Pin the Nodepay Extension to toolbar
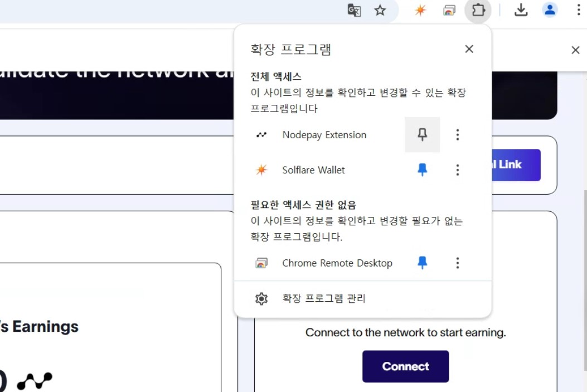Image resolution: width=587 pixels, height=392 pixels. pyautogui.click(x=423, y=134)
